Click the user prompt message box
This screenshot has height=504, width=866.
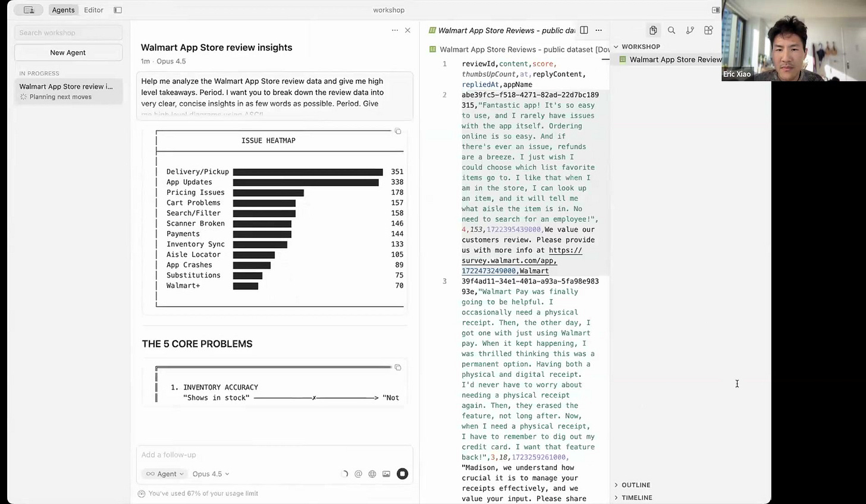click(274, 96)
